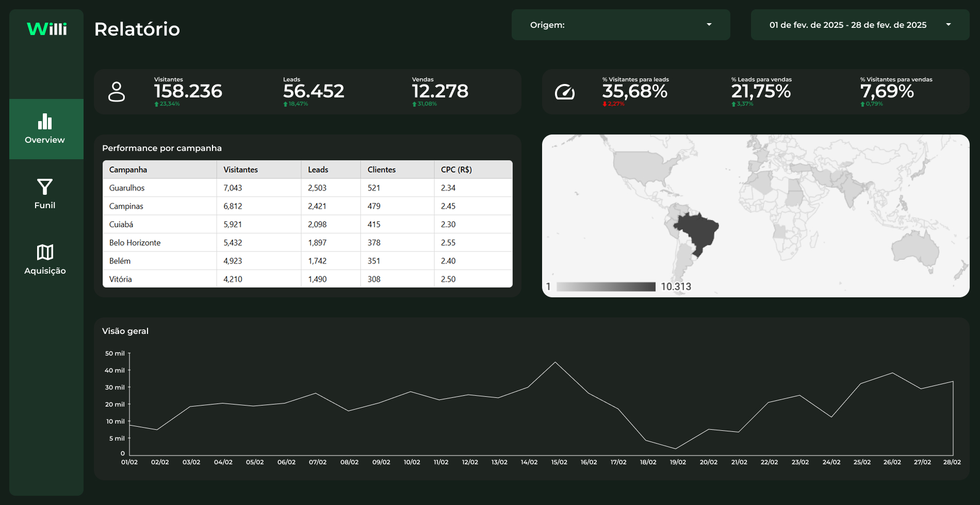Click the map legend gradient bar
Viewport: 980px width, 505px height.
606,287
